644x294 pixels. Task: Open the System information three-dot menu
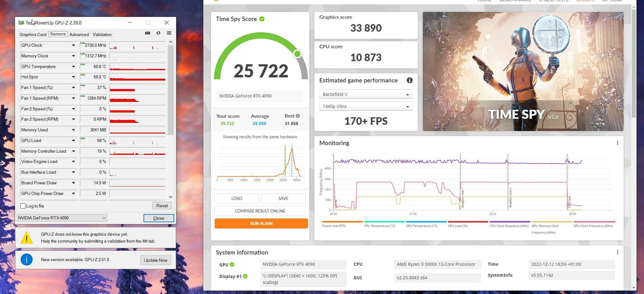(617, 252)
